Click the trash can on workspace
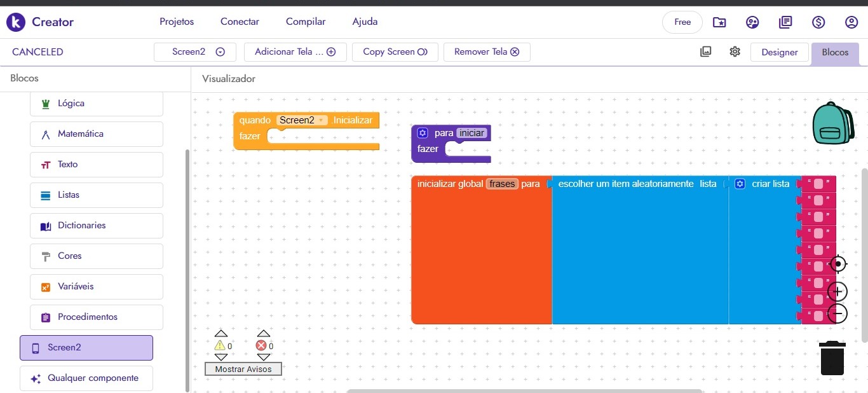The width and height of the screenshot is (868, 393). [x=832, y=358]
